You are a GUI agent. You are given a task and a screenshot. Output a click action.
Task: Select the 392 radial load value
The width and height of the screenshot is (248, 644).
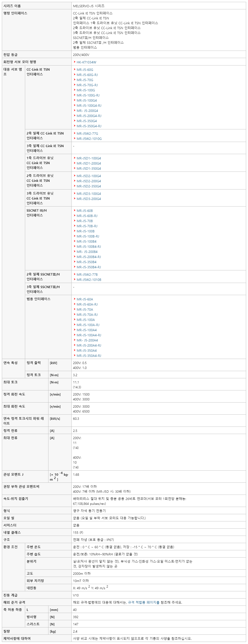(76, 617)
